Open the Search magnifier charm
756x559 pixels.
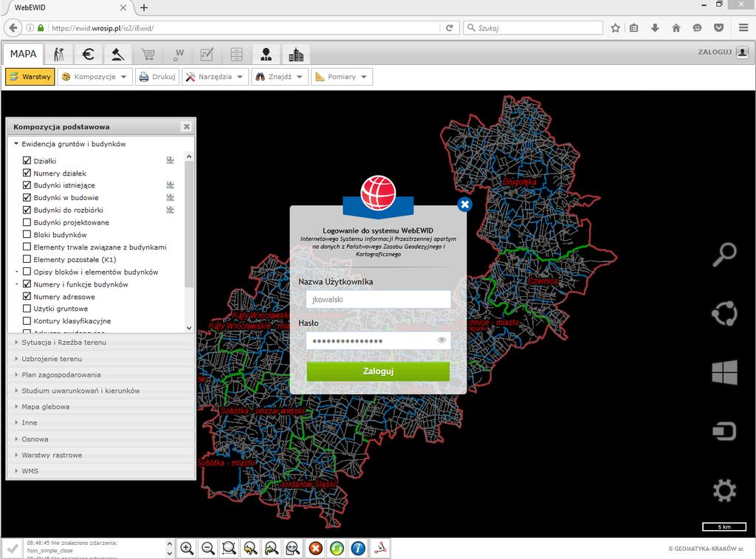[725, 255]
